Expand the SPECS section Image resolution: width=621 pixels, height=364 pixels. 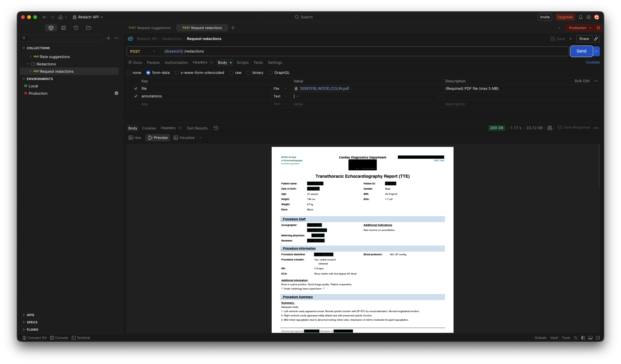point(24,322)
